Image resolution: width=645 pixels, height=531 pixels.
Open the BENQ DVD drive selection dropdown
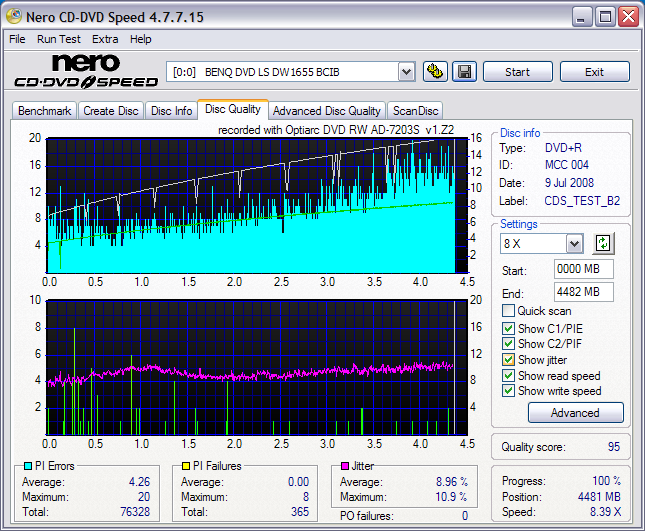point(405,72)
